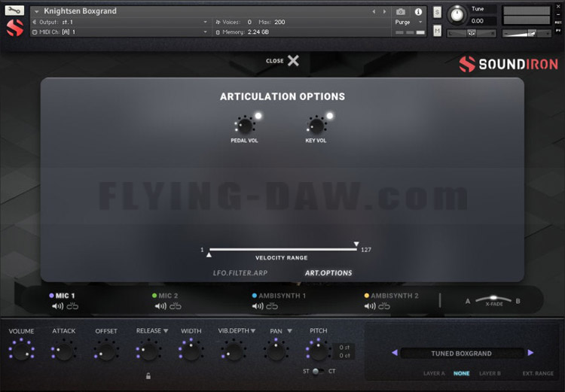Close the Articulation Options panel
Image resolution: width=565 pixels, height=392 pixels.
tap(293, 60)
